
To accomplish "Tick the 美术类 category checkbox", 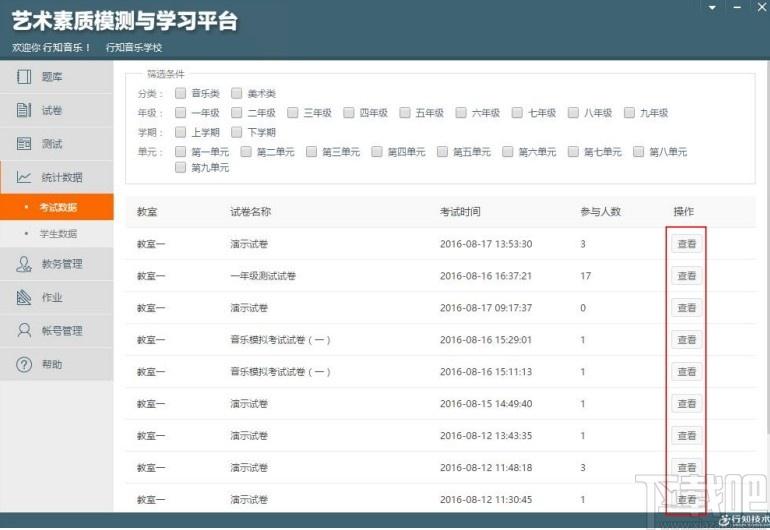I will tap(236, 93).
